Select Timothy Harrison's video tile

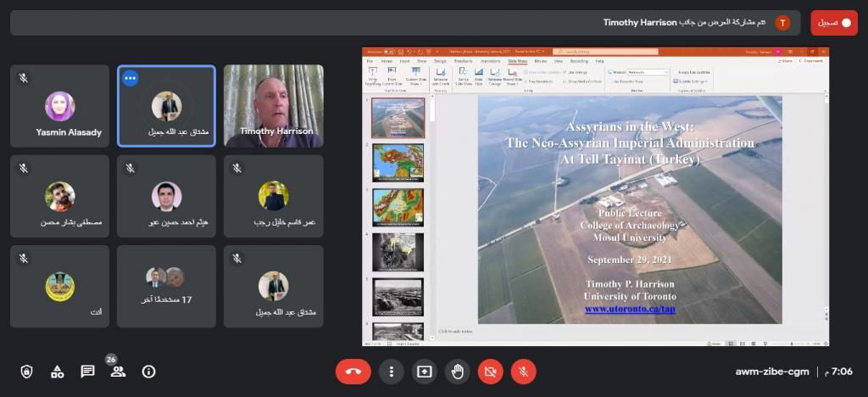point(273,106)
